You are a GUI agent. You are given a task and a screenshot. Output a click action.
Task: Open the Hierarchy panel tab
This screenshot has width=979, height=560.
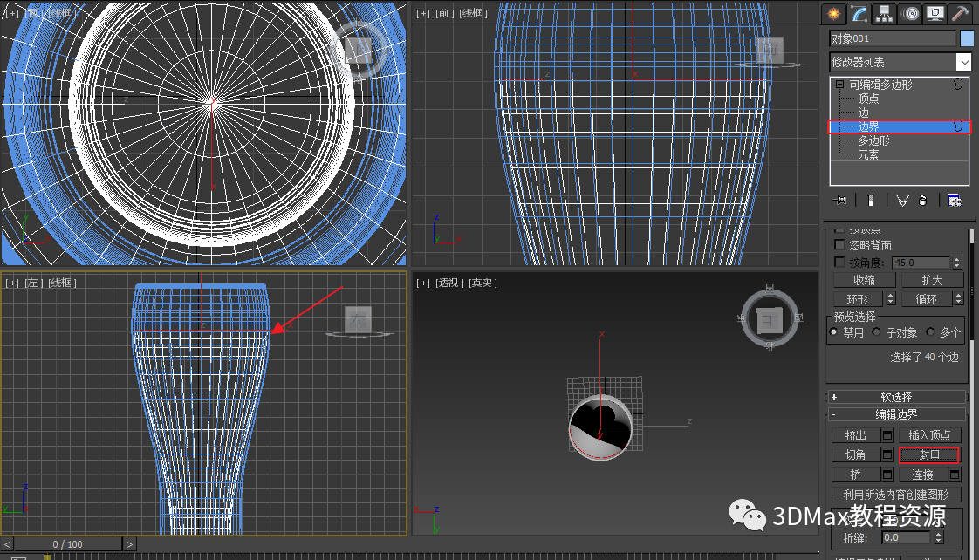[884, 14]
